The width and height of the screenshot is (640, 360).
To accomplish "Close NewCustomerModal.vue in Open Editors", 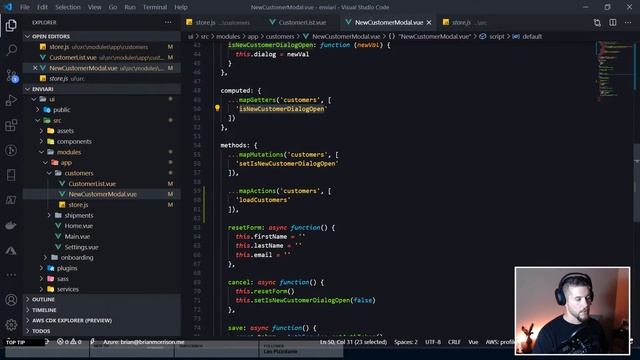I will pos(35,68).
